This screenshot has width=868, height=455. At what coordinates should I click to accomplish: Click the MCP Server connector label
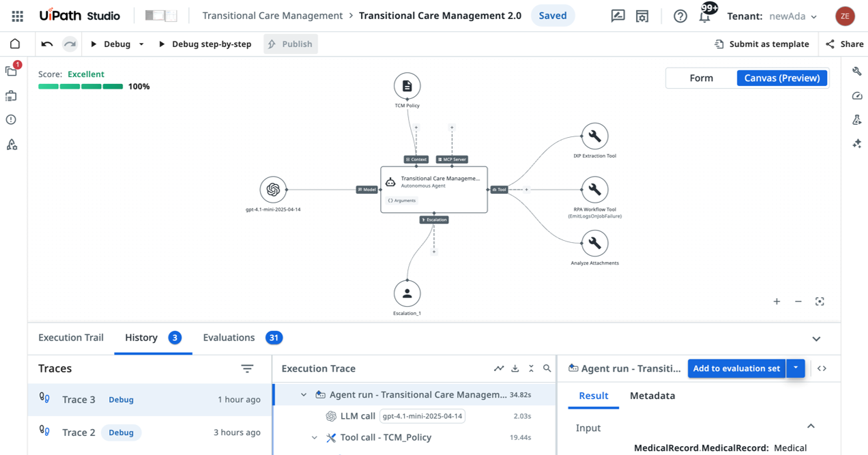452,160
